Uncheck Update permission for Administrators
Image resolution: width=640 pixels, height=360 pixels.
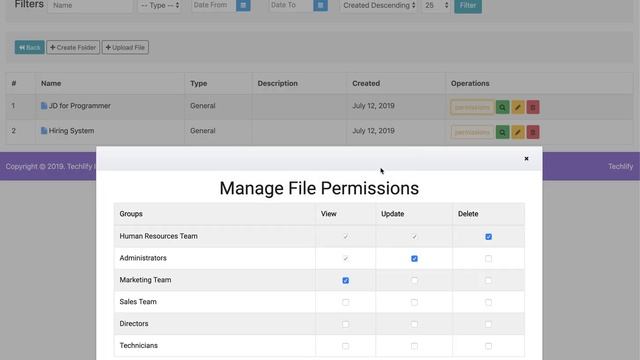(x=414, y=259)
